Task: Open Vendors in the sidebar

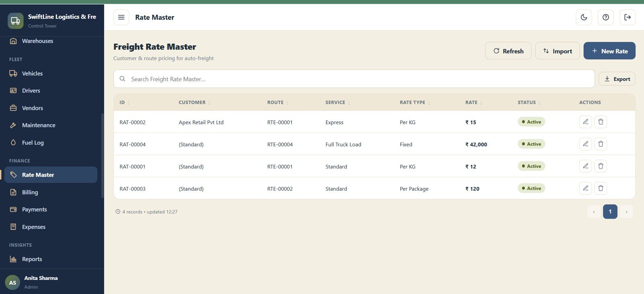Action: [51, 108]
